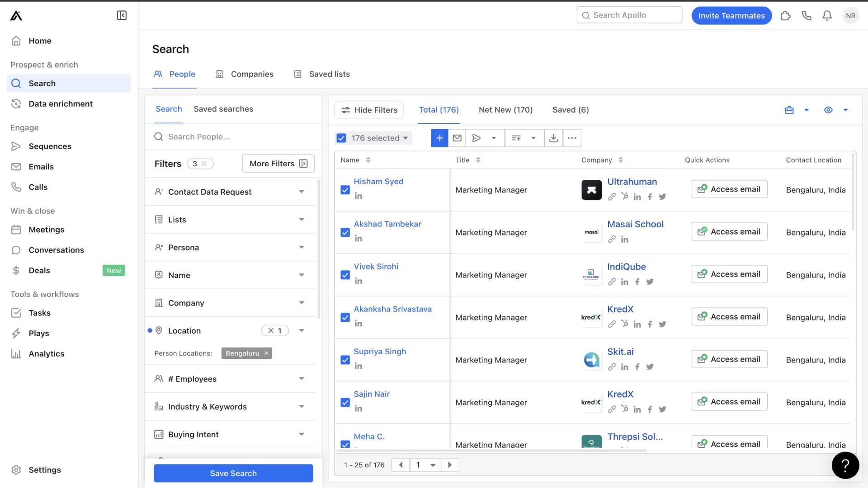
Task: Uncheck Supriya Singh's row checkbox
Action: click(x=344, y=359)
